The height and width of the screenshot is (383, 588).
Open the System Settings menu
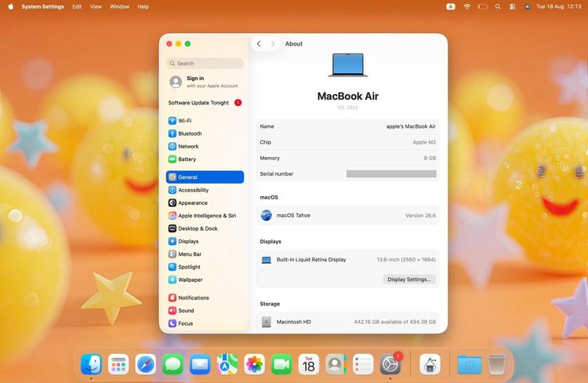[x=43, y=6]
